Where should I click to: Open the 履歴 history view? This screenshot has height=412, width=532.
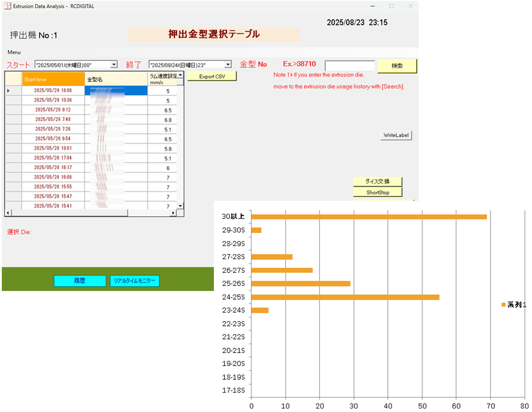click(x=80, y=281)
